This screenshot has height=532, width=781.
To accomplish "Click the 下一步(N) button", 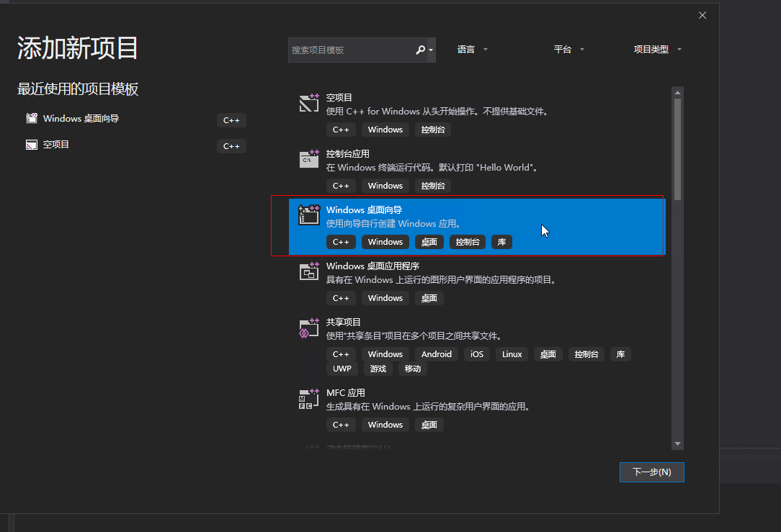I will tap(651, 472).
